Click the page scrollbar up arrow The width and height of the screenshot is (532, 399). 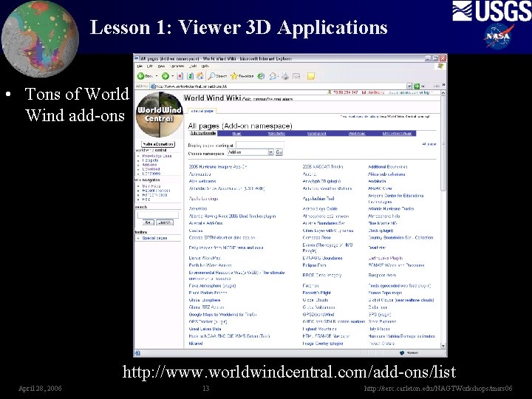[443, 92]
